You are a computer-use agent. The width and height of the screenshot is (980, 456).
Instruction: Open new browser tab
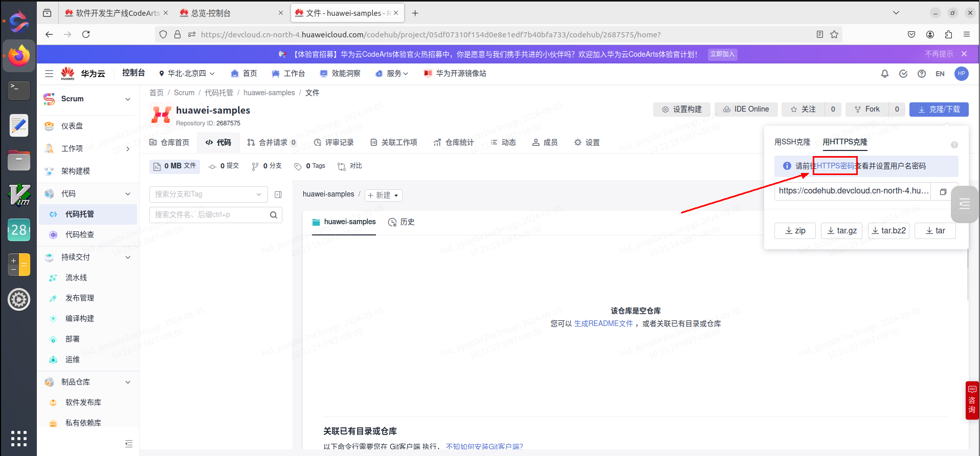tap(415, 13)
